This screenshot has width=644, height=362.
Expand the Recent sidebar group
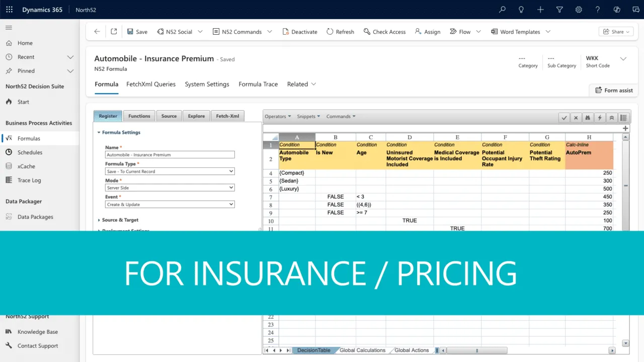[70, 57]
